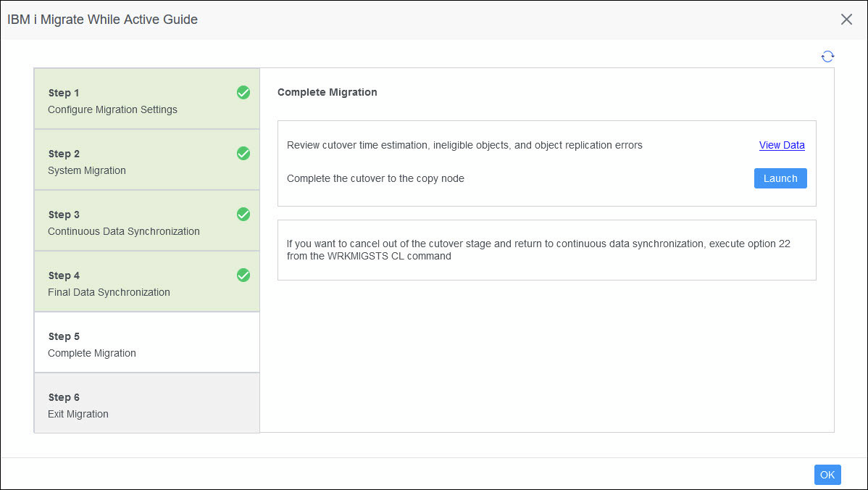Launch the cutover to the copy node

(x=780, y=178)
